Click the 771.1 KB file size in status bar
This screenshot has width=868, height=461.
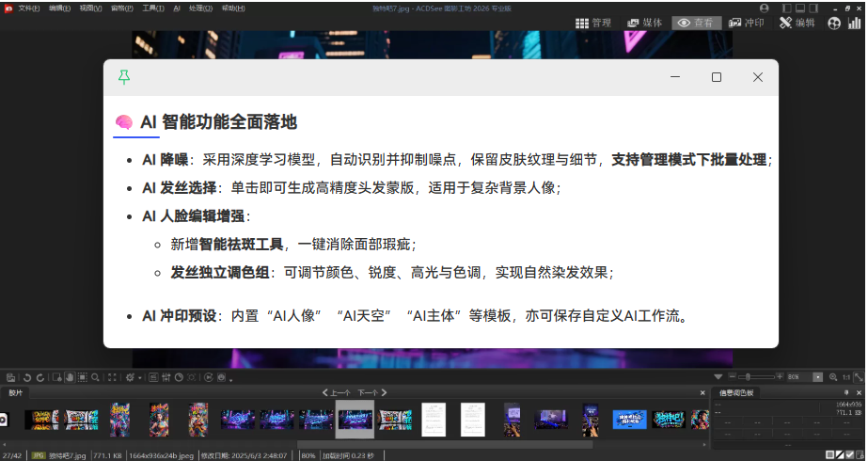(x=107, y=456)
